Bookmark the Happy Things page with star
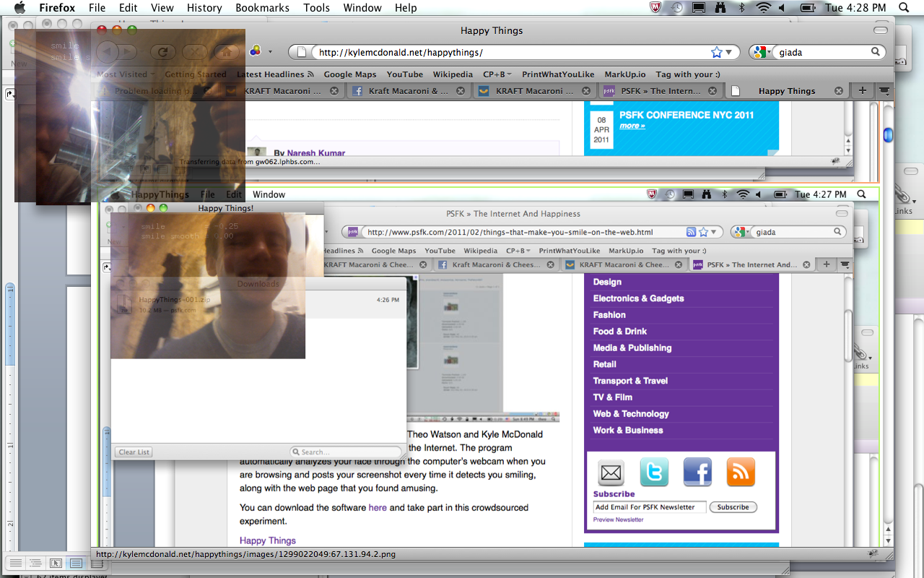 coord(716,52)
